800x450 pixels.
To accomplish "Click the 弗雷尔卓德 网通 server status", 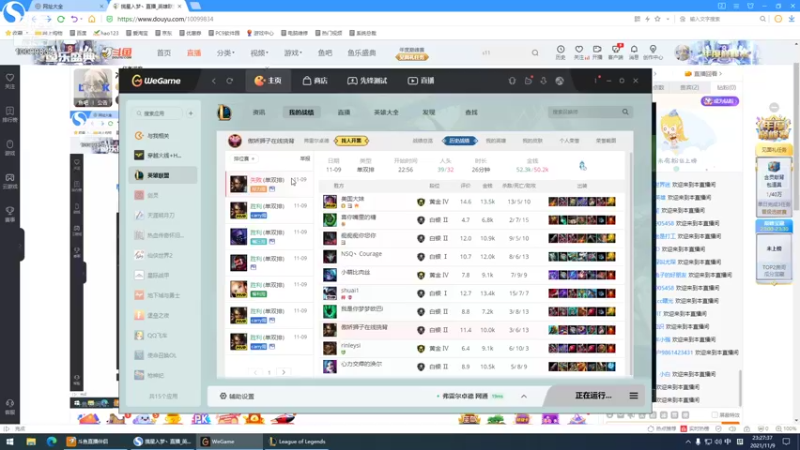I will [469, 396].
